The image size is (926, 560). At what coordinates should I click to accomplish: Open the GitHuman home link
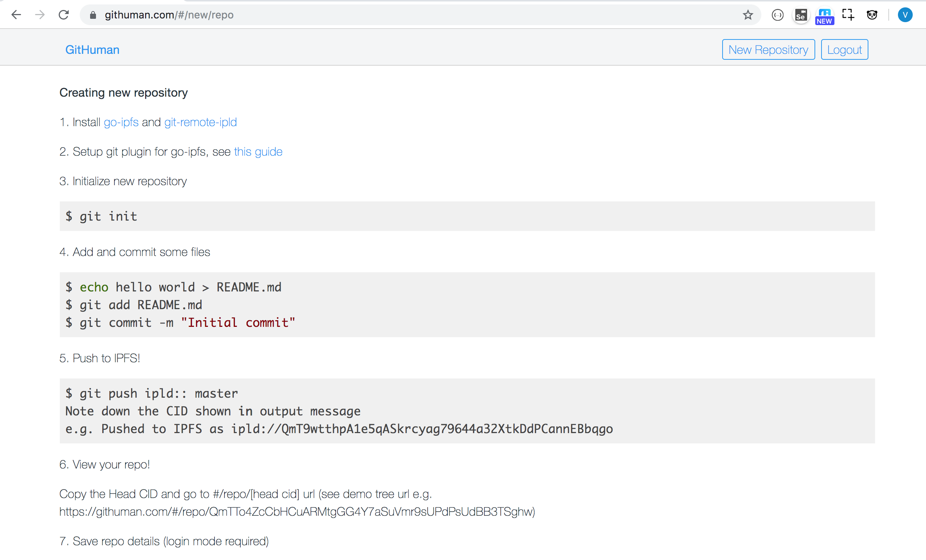92,49
